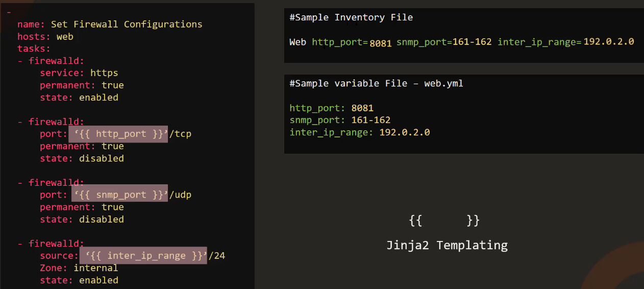Select the 'hosts: web' line
Screen dimensions: 644x289
(x=45, y=36)
